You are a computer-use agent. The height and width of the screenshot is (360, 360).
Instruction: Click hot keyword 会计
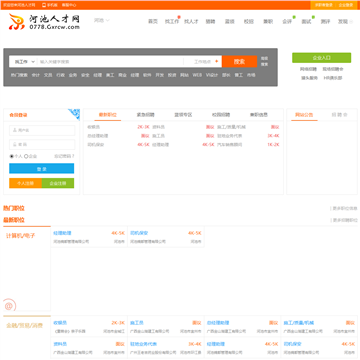(x=36, y=75)
